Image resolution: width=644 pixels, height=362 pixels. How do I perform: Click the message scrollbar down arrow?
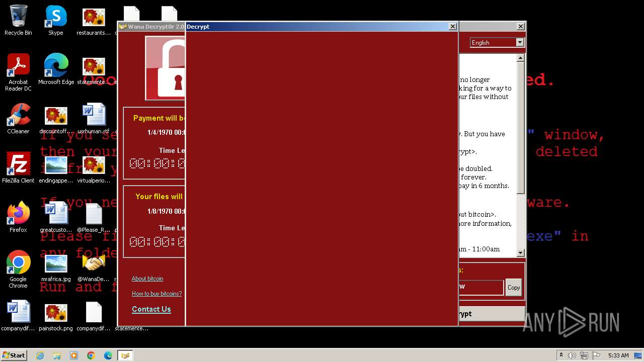(x=521, y=253)
